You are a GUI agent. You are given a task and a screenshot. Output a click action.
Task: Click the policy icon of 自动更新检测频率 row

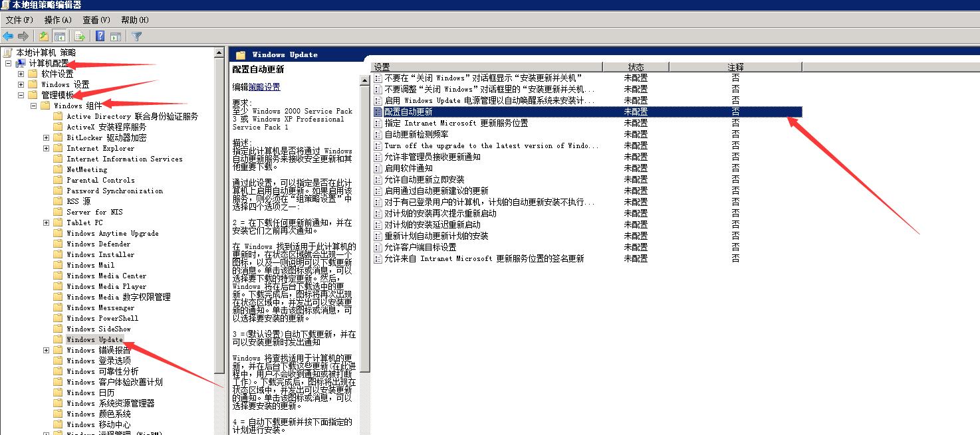[378, 134]
